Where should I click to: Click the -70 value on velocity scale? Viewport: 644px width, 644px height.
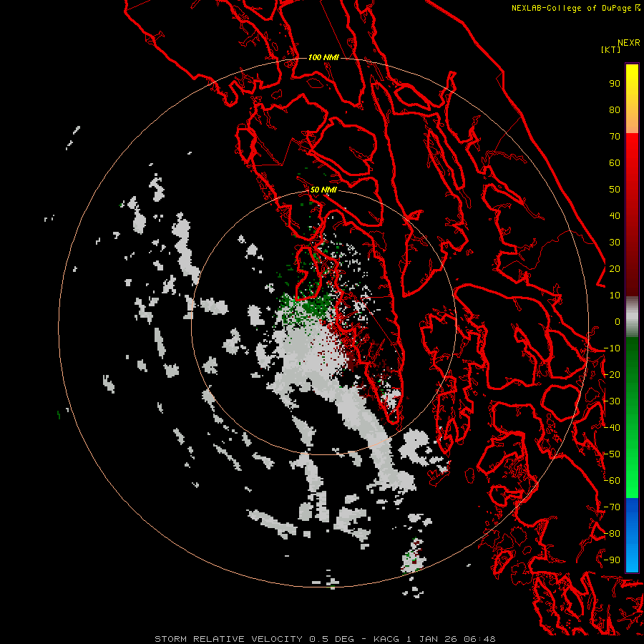tap(612, 507)
